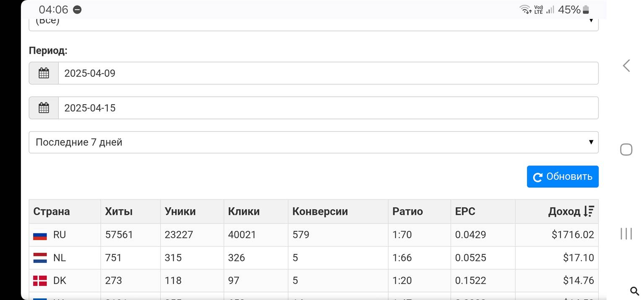Edit the start date field 2025-04-09

tap(328, 73)
